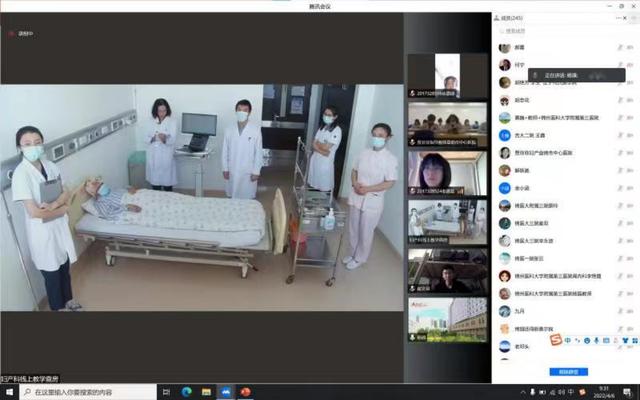
Task: Expand the system tray hidden icons arrow
Action: coord(521,392)
